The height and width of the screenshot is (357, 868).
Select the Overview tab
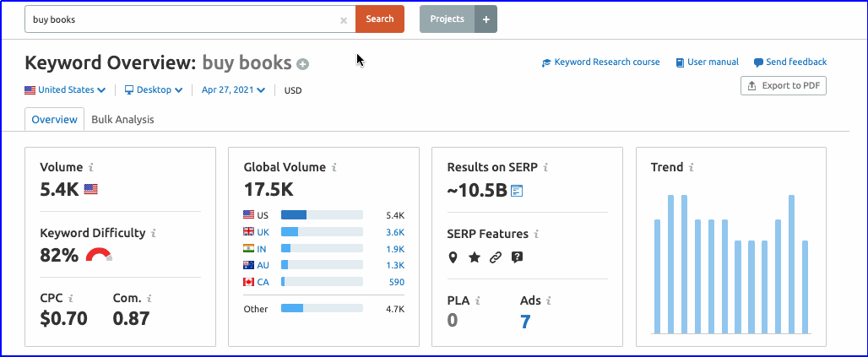[x=54, y=120]
